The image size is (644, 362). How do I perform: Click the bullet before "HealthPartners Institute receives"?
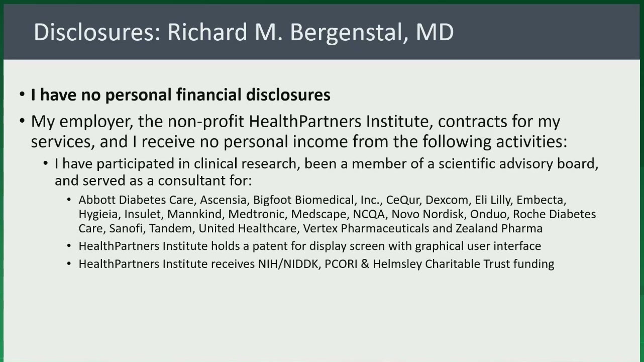(x=69, y=264)
